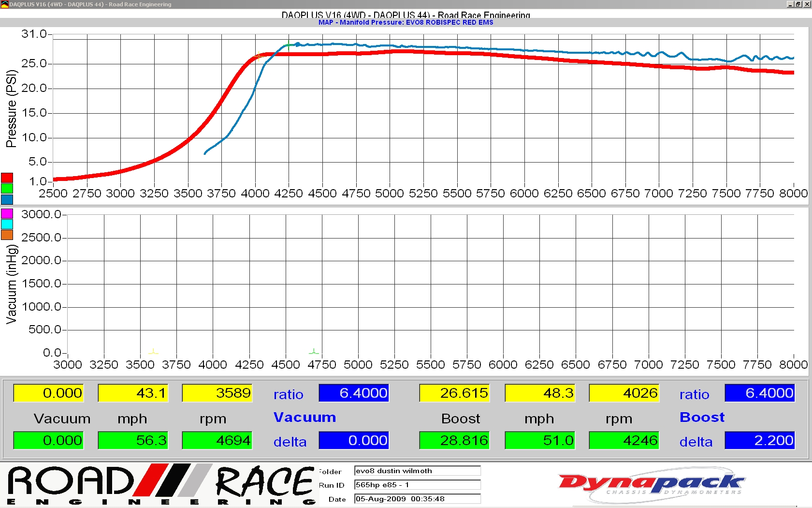The height and width of the screenshot is (508, 812).
Task: Click the red run color swatch
Action: (7, 178)
